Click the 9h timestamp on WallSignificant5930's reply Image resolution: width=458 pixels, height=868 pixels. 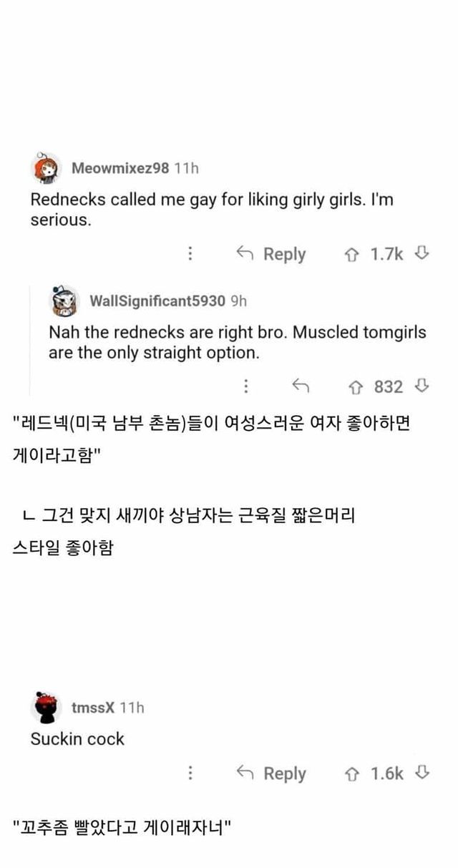point(238,301)
